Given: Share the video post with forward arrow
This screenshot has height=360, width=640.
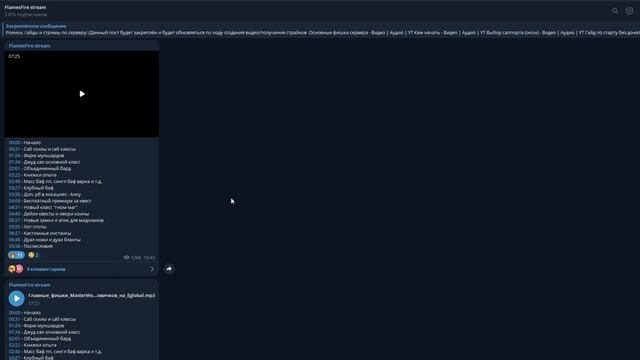Looking at the screenshot, I should (x=169, y=269).
